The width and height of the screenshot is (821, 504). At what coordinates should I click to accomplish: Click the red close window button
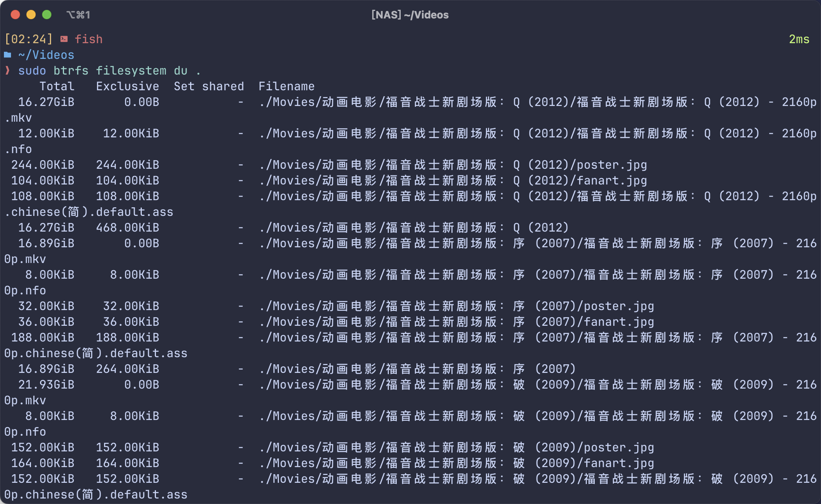[x=15, y=15]
